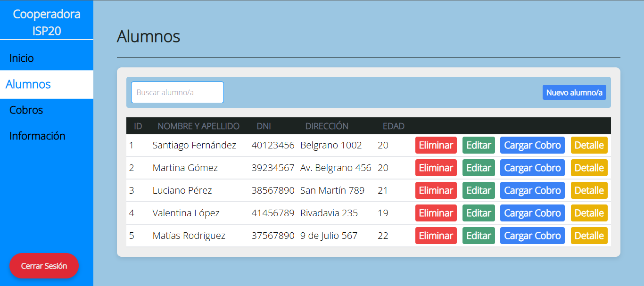Cargar Cobro for Martina Gómez
644x286 pixels.
tap(532, 168)
